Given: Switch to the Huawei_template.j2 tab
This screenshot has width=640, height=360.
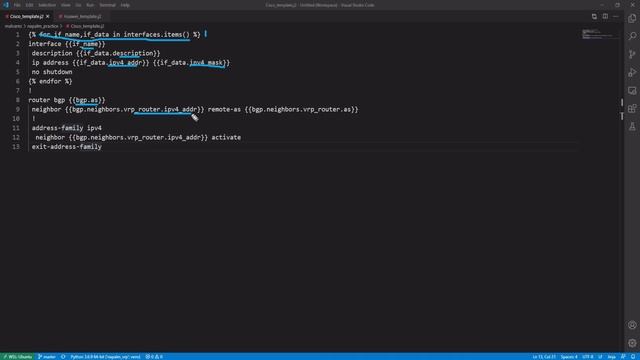Looking at the screenshot, I should pyautogui.click(x=82, y=16).
